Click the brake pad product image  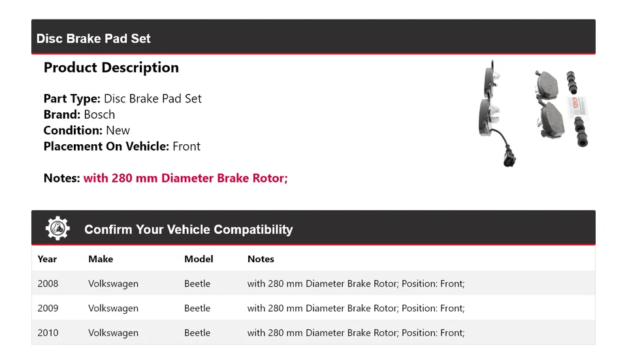(x=534, y=113)
